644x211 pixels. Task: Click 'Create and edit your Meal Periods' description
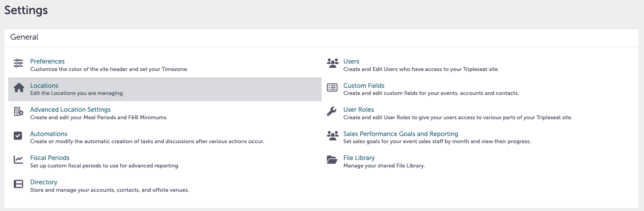pos(99,117)
